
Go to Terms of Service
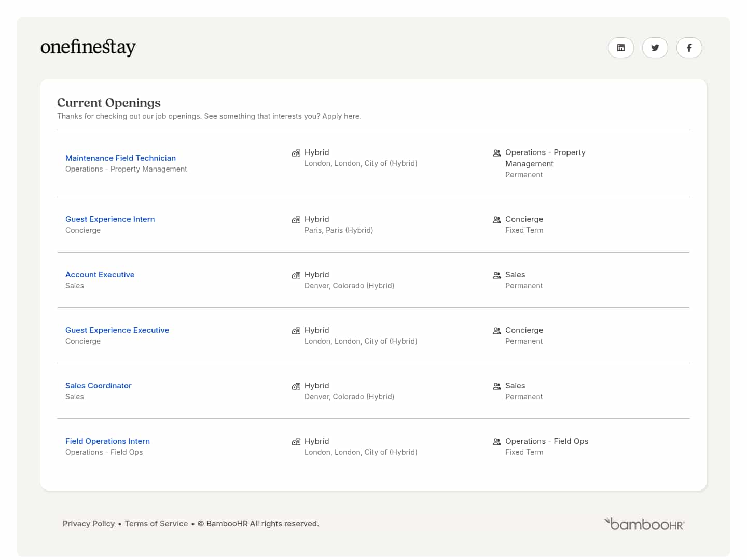tap(156, 524)
